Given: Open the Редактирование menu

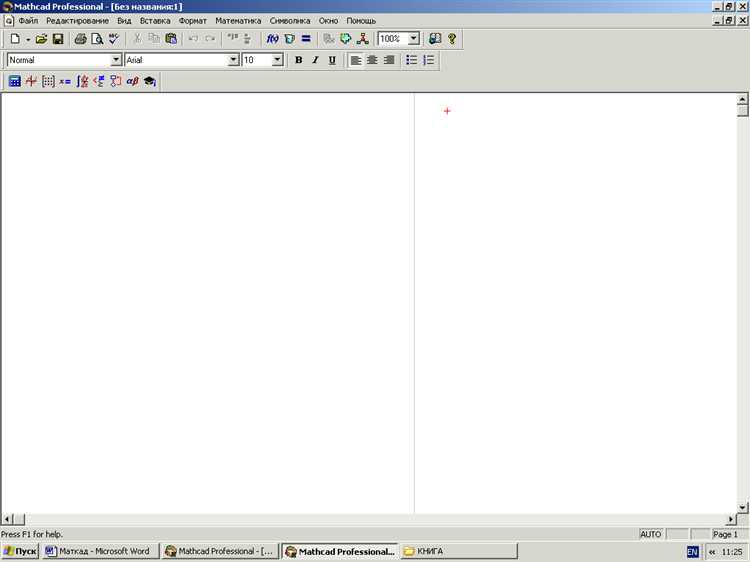Looking at the screenshot, I should pyautogui.click(x=77, y=21).
